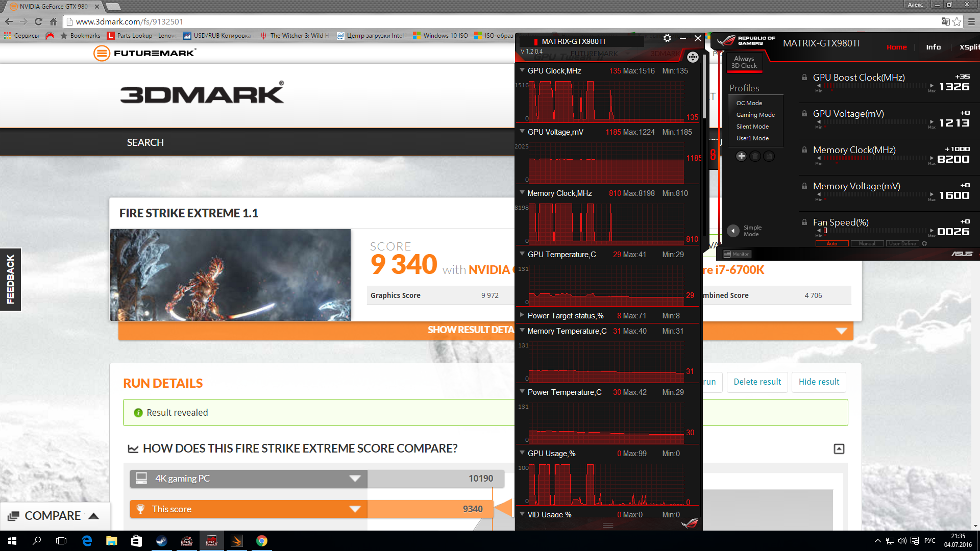Select the Gaming Mode profile
The image size is (980, 551).
click(x=755, y=115)
